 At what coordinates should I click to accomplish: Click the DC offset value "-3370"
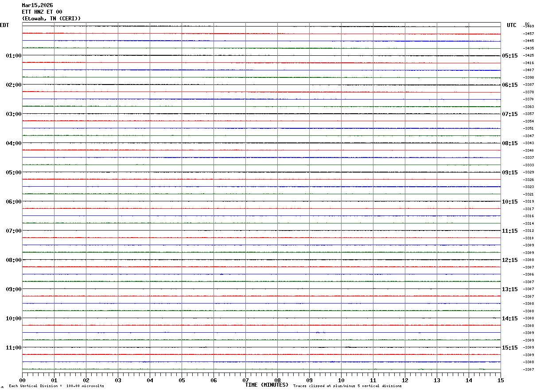point(528,100)
